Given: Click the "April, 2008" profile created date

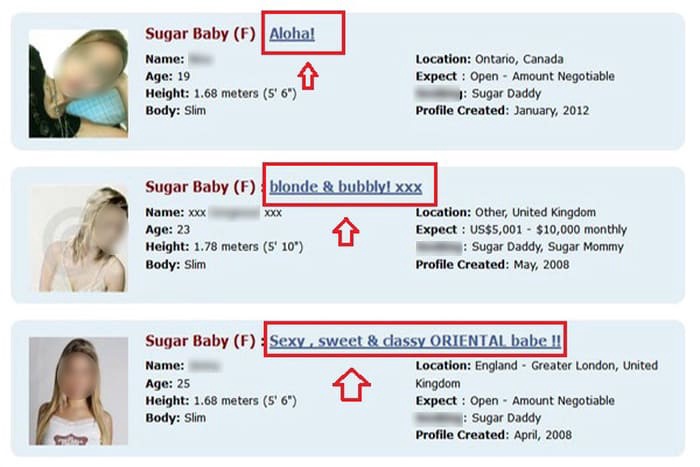Looking at the screenshot, I should click(x=543, y=433).
